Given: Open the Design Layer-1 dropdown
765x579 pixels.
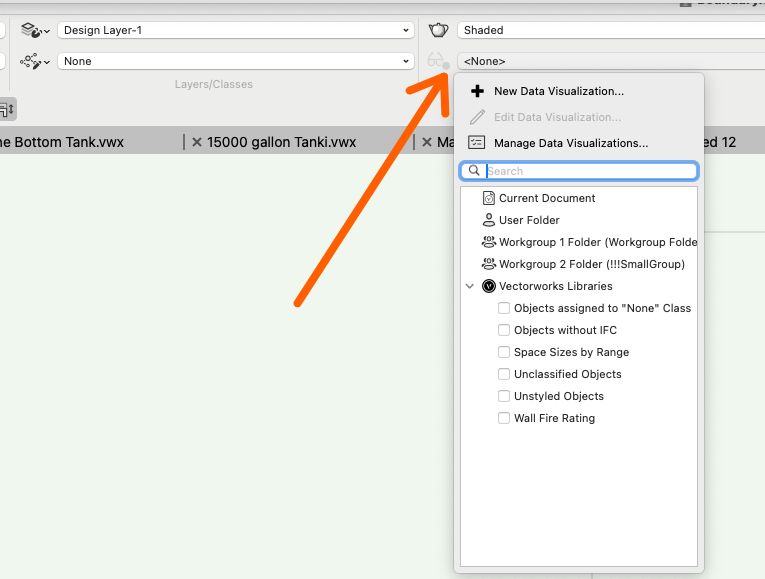Looking at the screenshot, I should tap(235, 31).
